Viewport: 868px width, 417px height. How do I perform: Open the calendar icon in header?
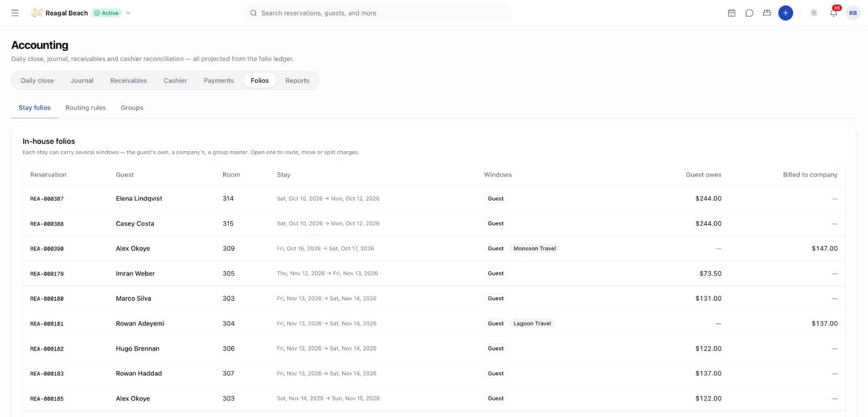(731, 13)
